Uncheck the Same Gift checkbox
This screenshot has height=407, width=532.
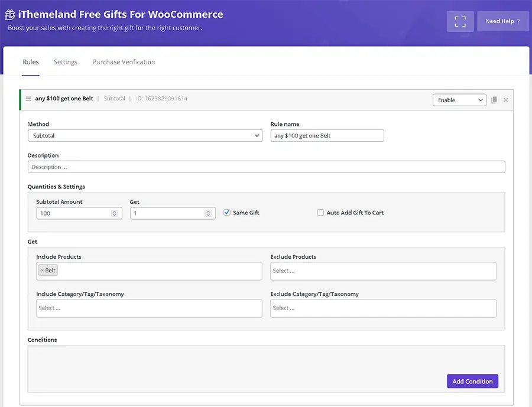click(x=227, y=213)
